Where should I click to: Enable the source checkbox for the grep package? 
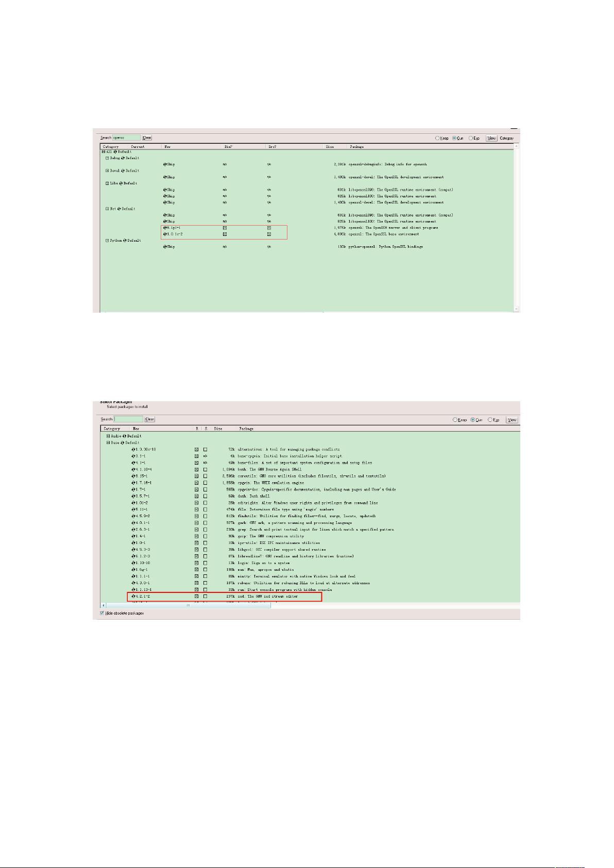tap(205, 530)
